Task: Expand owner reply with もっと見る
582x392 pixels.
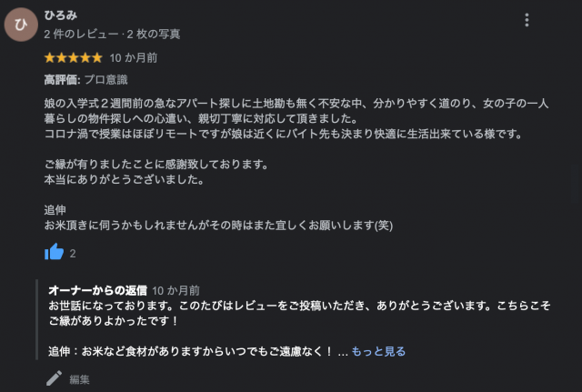Action: coord(378,351)
